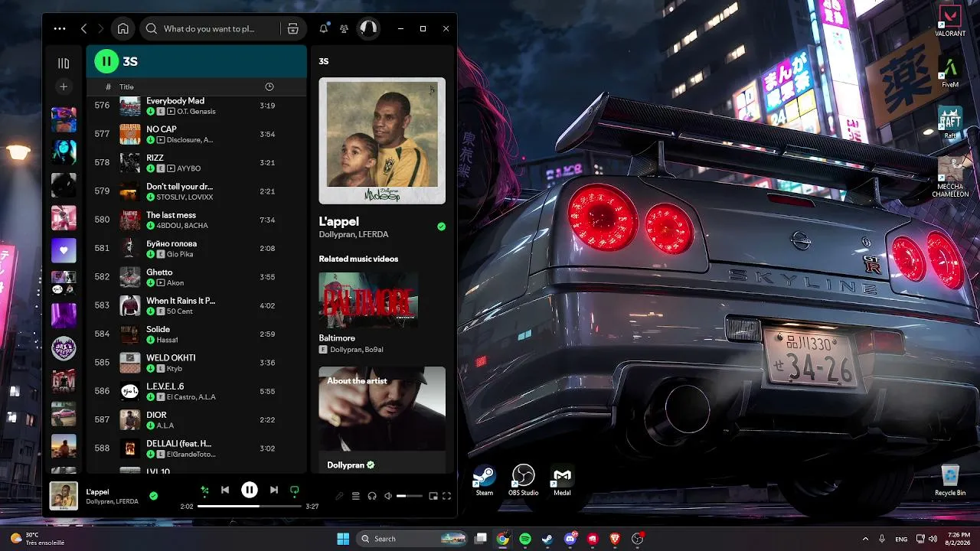980x551 pixels.
Task: Open the Recycle Bin
Action: [950, 481]
